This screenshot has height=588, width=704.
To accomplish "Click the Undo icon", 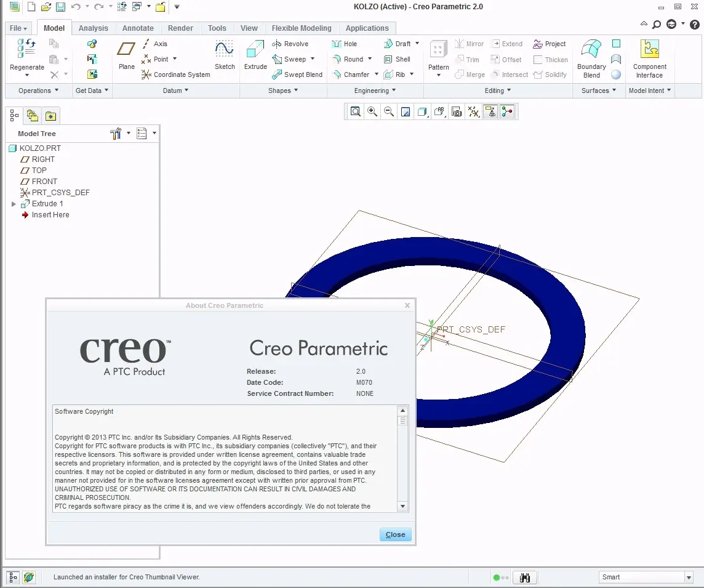I will coord(76,7).
